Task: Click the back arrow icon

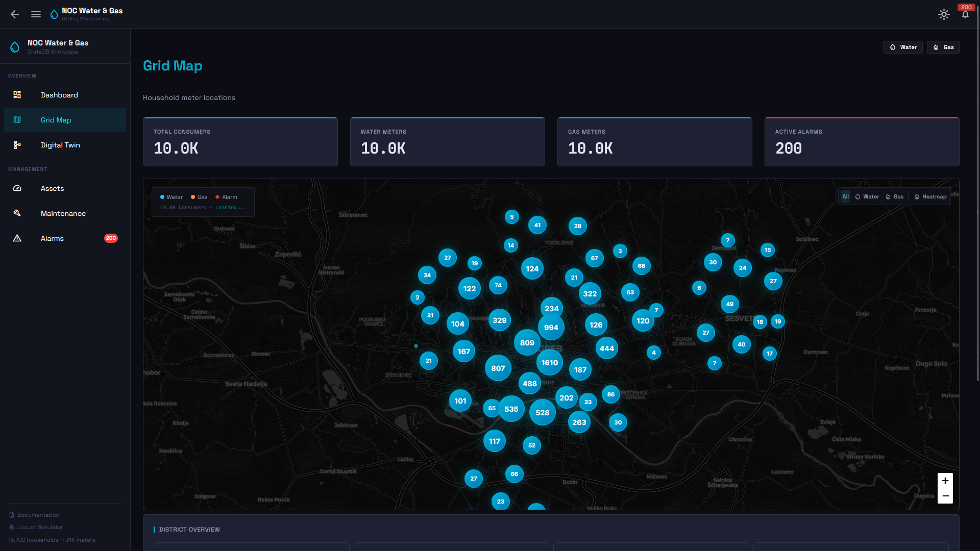Action: pos(15,14)
